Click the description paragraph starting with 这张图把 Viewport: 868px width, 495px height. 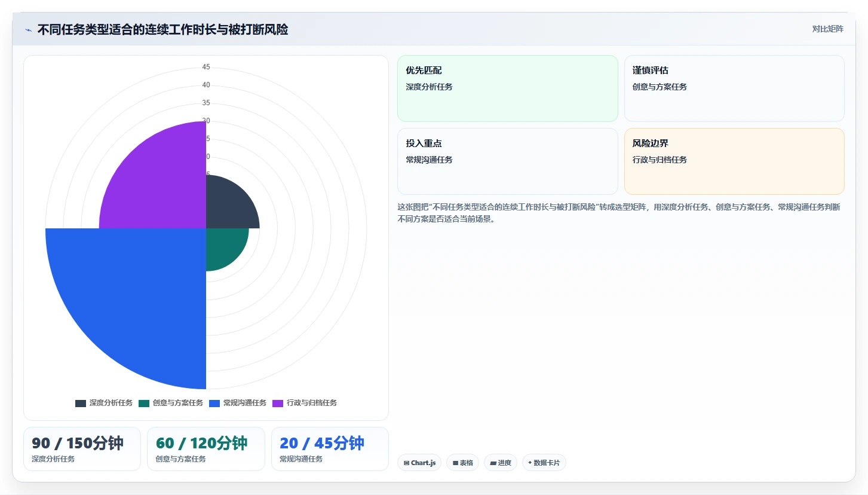[619, 213]
